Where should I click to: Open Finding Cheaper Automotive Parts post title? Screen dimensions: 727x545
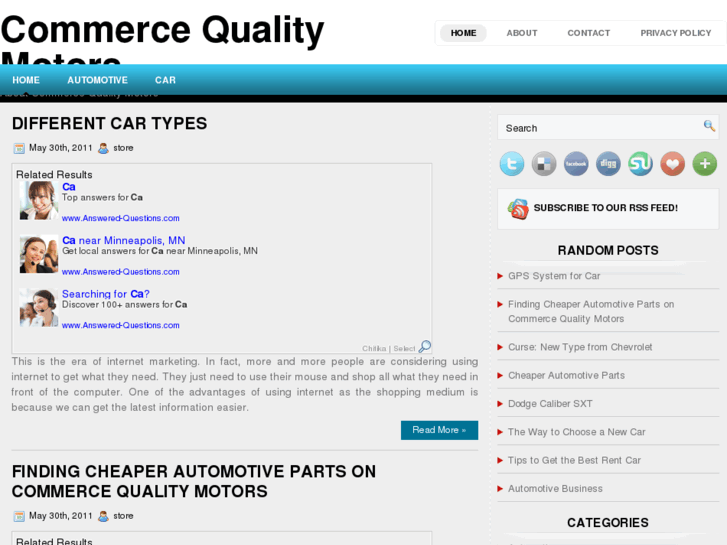point(194,481)
